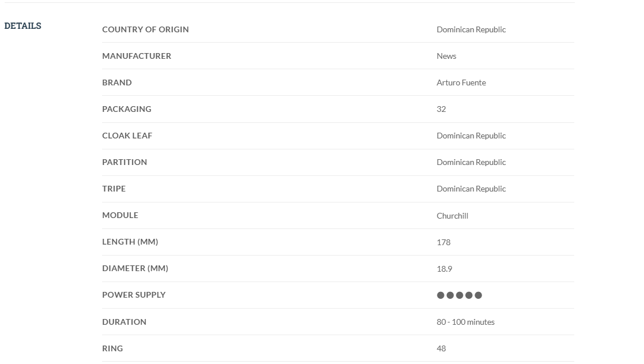Click the Duration value 80 - 100 minutes
This screenshot has width=644, height=364.
click(x=465, y=322)
